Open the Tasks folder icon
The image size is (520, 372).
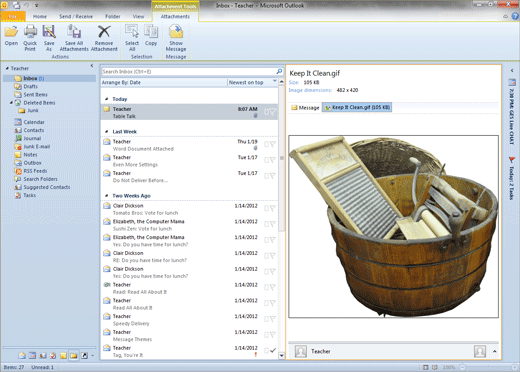pos(18,195)
